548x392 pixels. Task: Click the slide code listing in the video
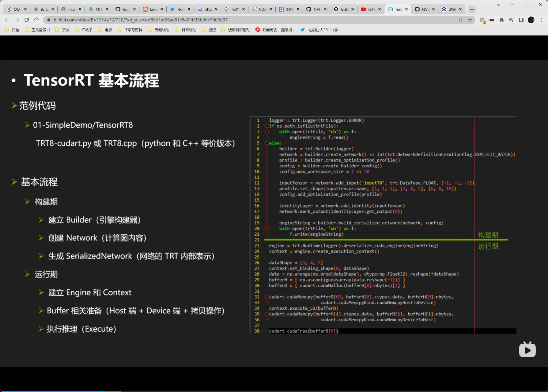pyautogui.click(x=383, y=226)
